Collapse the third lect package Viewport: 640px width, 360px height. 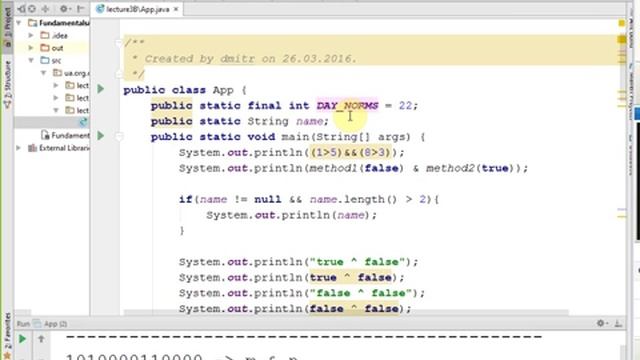click(x=56, y=110)
